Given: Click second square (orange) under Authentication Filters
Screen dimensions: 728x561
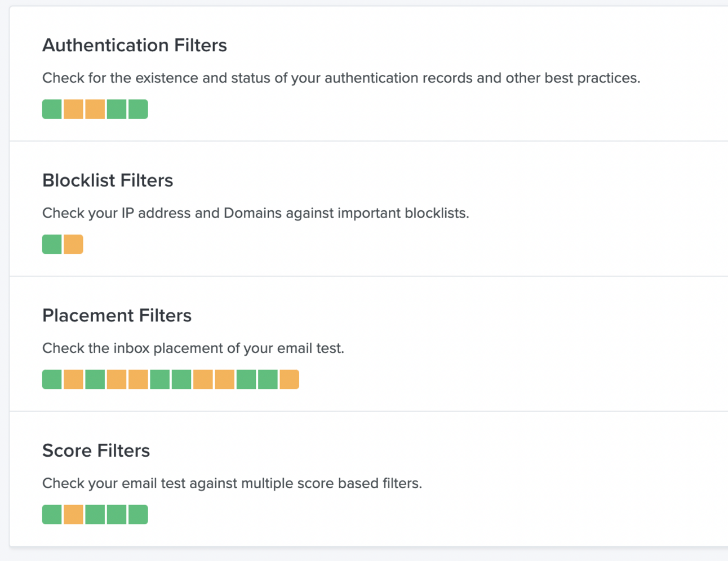Looking at the screenshot, I should (73, 109).
